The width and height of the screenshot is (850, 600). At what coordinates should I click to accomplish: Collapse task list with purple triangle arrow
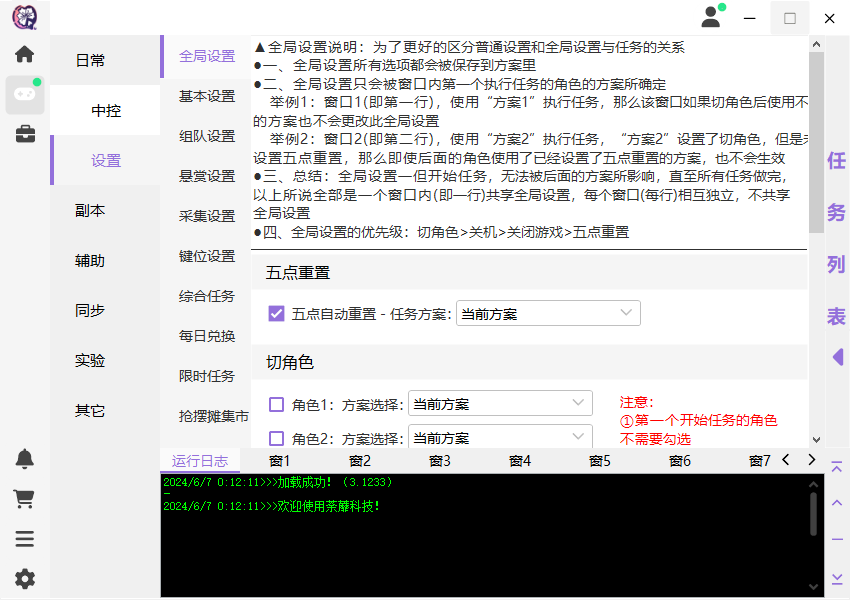click(838, 357)
